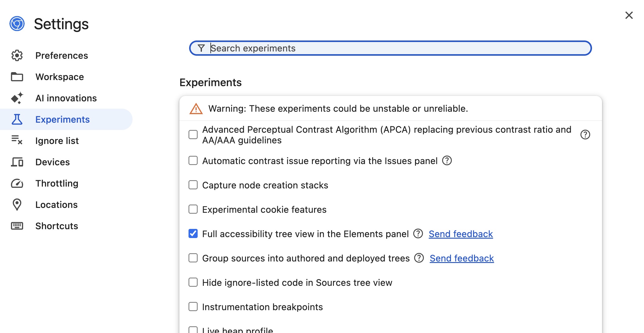Open Locations via the pin icon
The width and height of the screenshot is (644, 333).
coord(17,205)
